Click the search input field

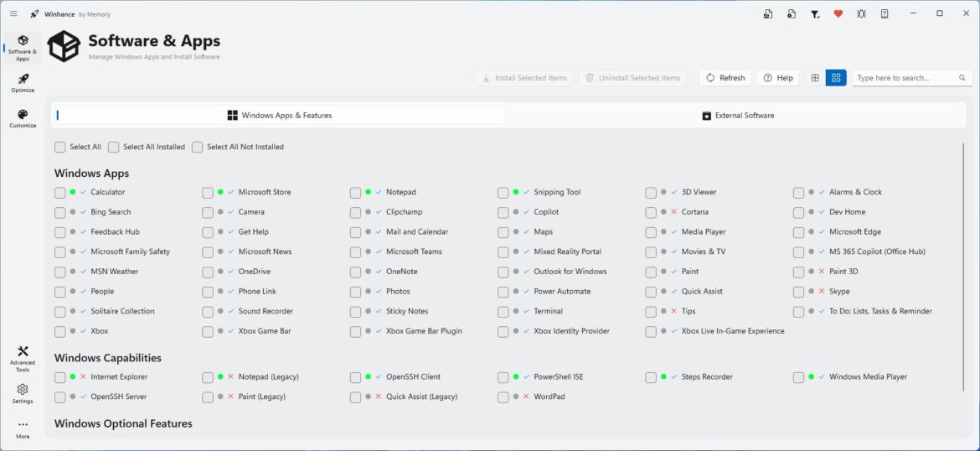tap(905, 78)
